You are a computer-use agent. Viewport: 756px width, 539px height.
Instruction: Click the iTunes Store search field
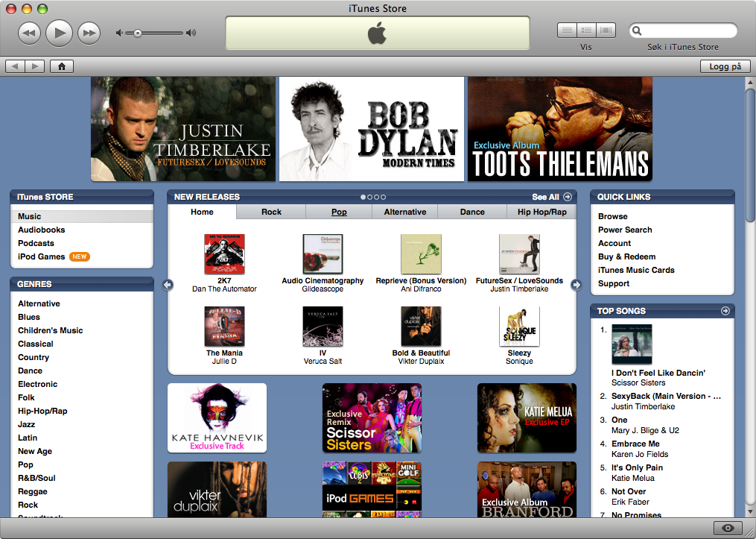683,31
